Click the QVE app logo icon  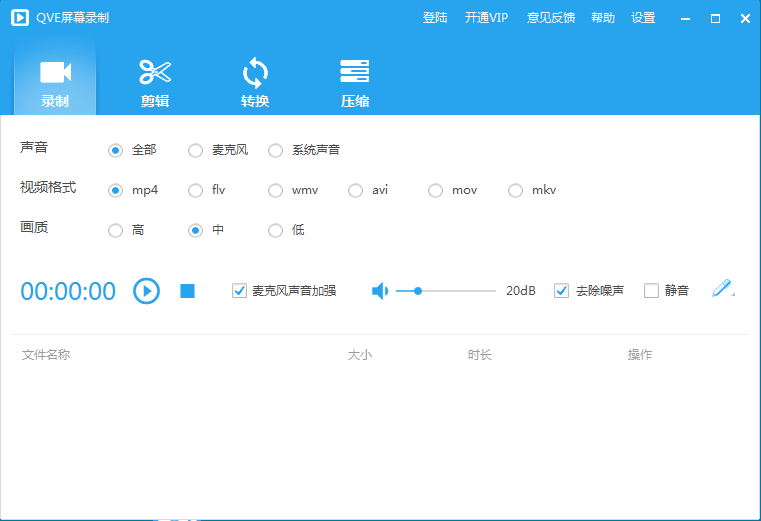[19, 18]
